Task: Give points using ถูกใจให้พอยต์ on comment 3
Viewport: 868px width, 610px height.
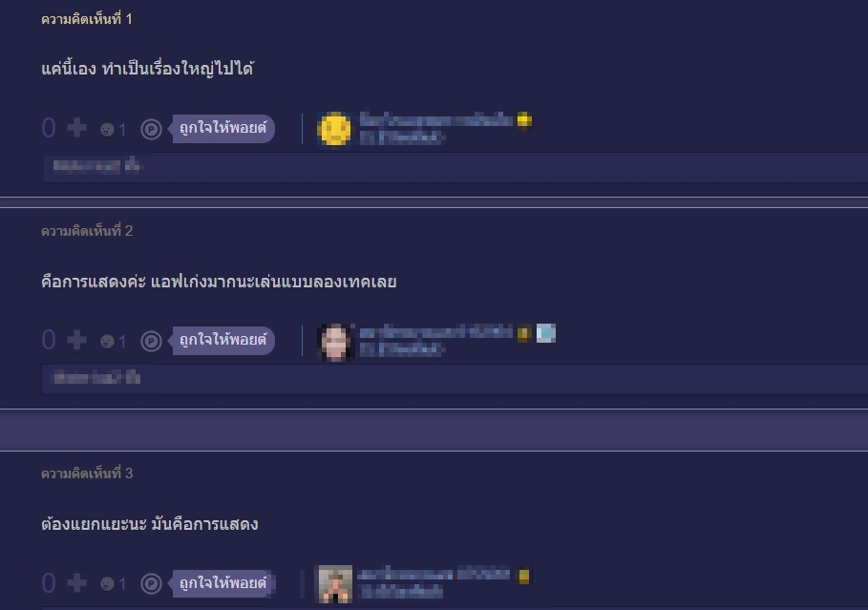Action: (222, 583)
